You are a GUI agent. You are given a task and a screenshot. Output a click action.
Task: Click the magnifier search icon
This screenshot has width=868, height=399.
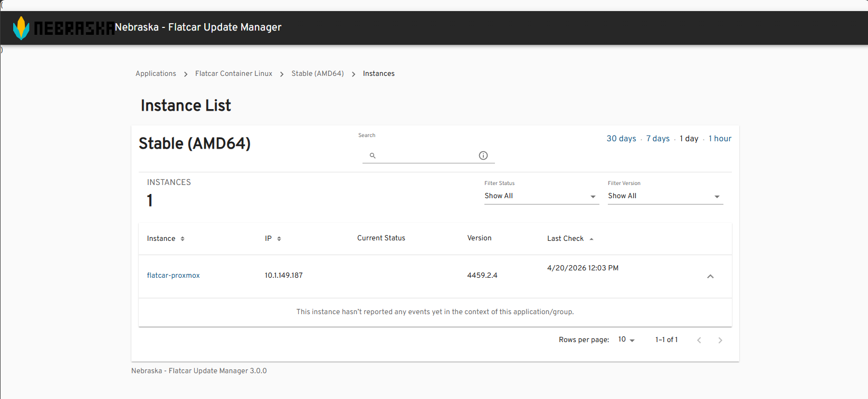(373, 155)
